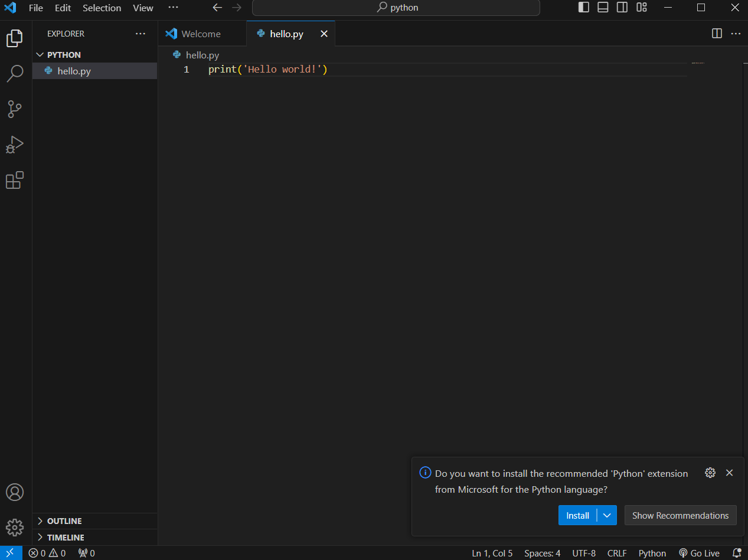The image size is (748, 560).
Task: Show errors and warnings count in status bar
Action: [x=47, y=553]
